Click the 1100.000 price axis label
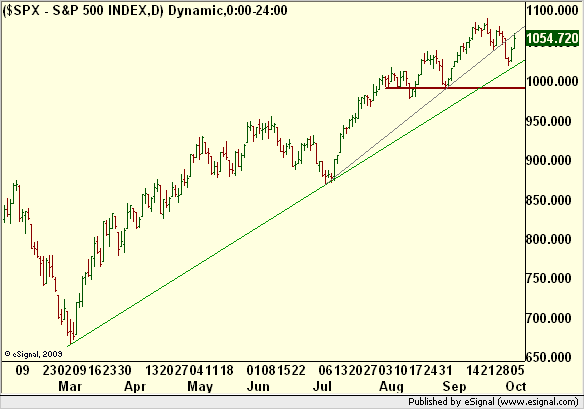584x409 pixels. [x=552, y=10]
